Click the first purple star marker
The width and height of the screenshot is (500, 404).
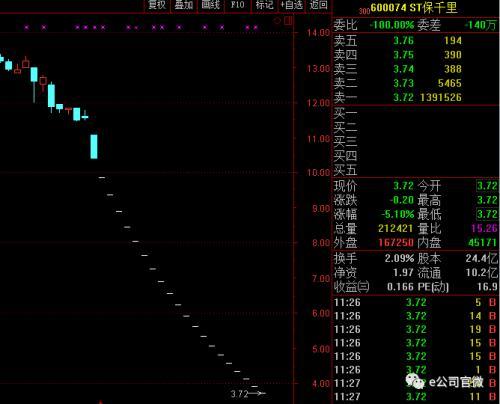click(x=27, y=27)
